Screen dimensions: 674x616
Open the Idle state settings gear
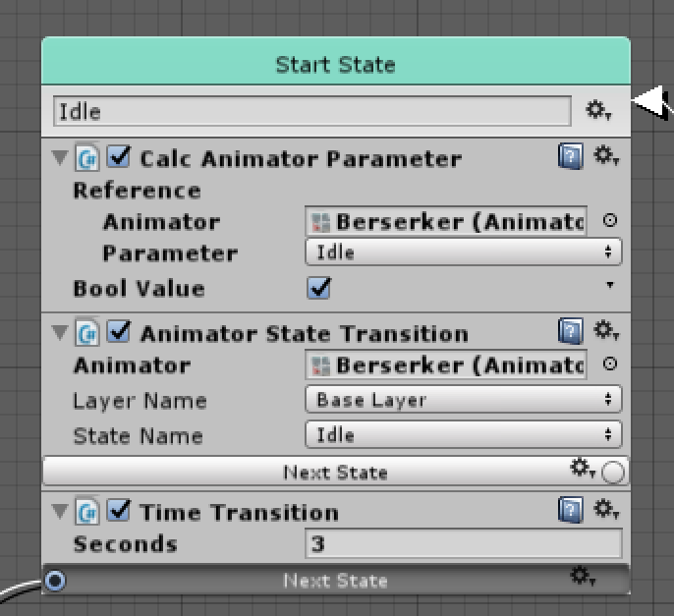point(598,110)
